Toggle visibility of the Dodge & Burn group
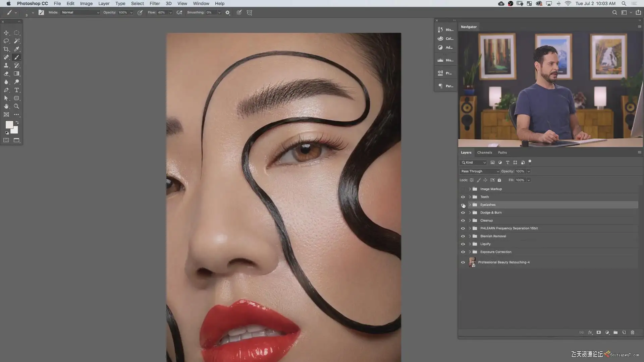The image size is (644, 362). click(463, 213)
